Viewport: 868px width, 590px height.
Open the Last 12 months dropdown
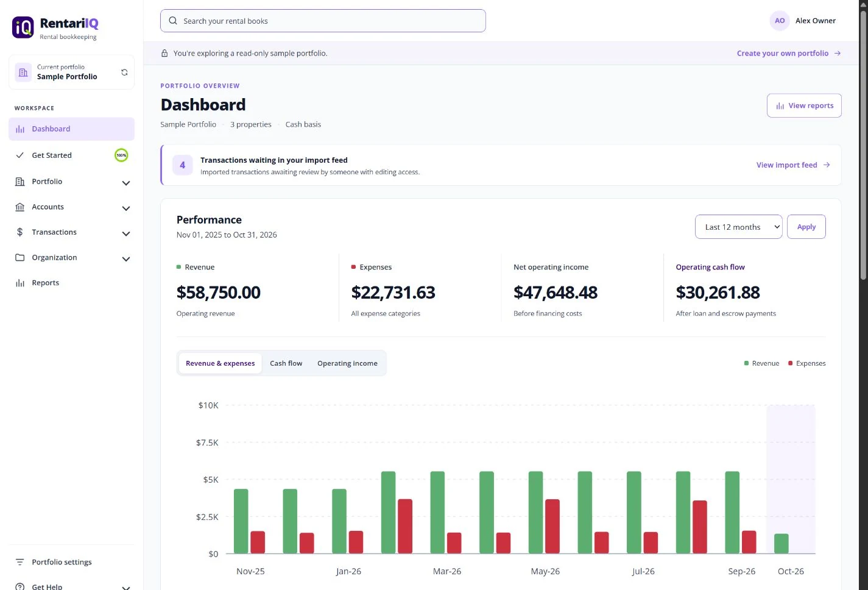[738, 227]
